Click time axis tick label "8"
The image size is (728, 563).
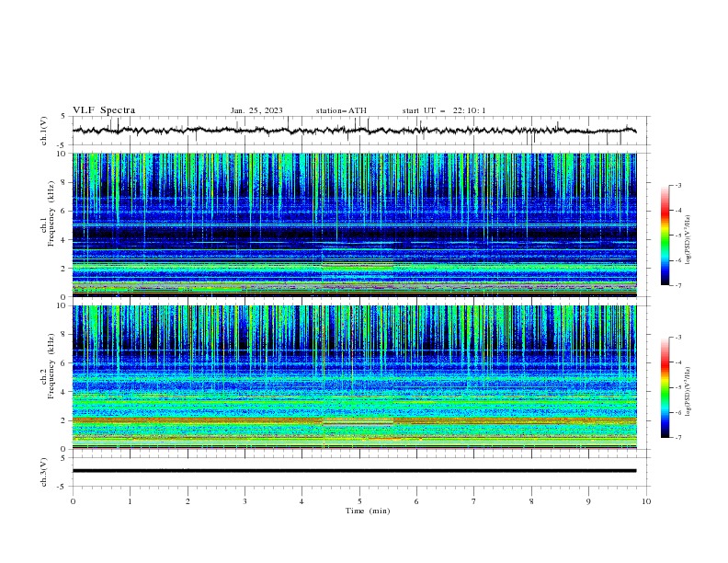(531, 501)
